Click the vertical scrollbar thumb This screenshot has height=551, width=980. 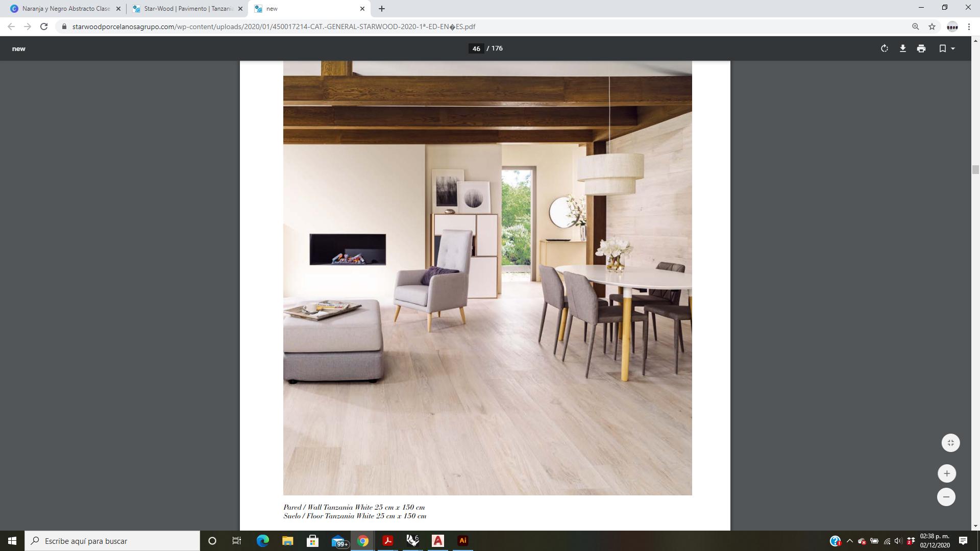tap(975, 170)
